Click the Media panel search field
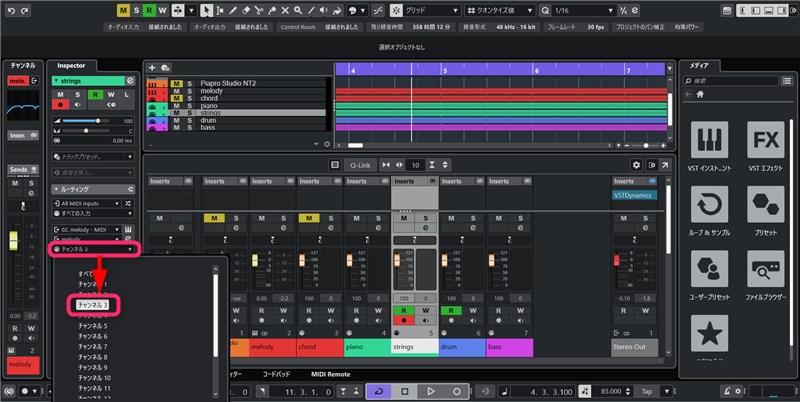This screenshot has width=800, height=402. coord(731,81)
